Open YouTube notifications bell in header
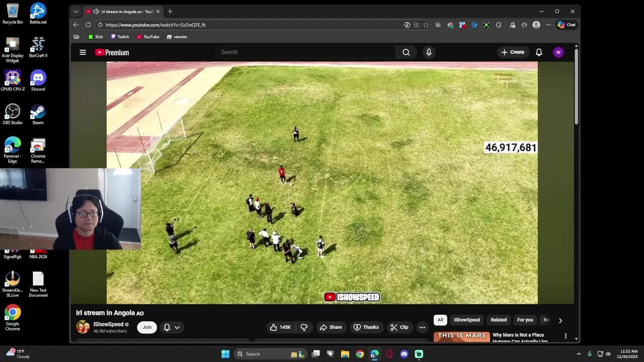The image size is (644, 362). 539,52
